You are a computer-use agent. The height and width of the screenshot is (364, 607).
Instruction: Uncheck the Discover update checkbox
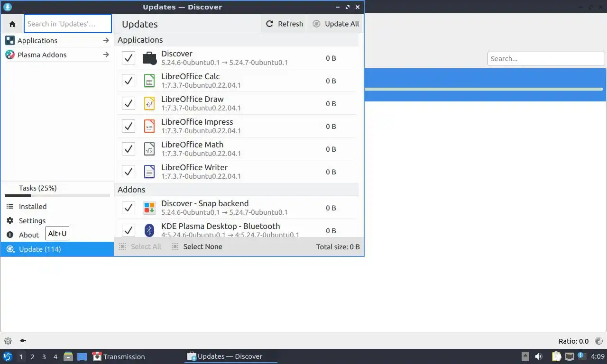pyautogui.click(x=129, y=58)
